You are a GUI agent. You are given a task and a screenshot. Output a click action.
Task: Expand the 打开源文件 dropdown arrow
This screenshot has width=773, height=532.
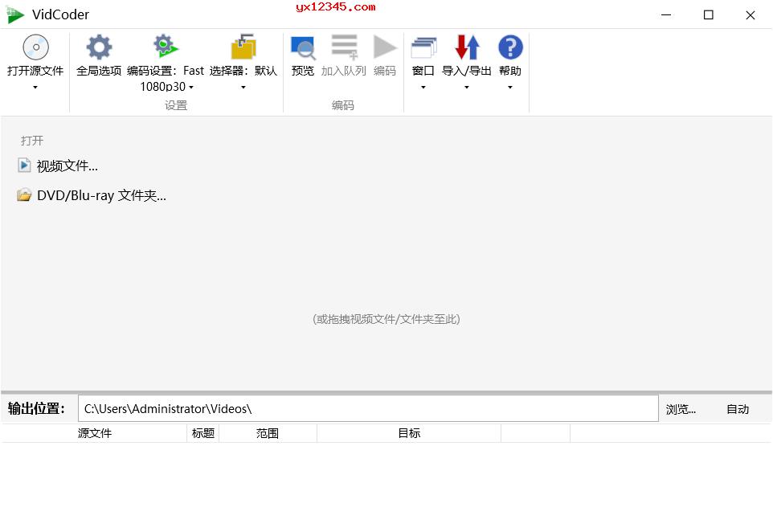[35, 88]
